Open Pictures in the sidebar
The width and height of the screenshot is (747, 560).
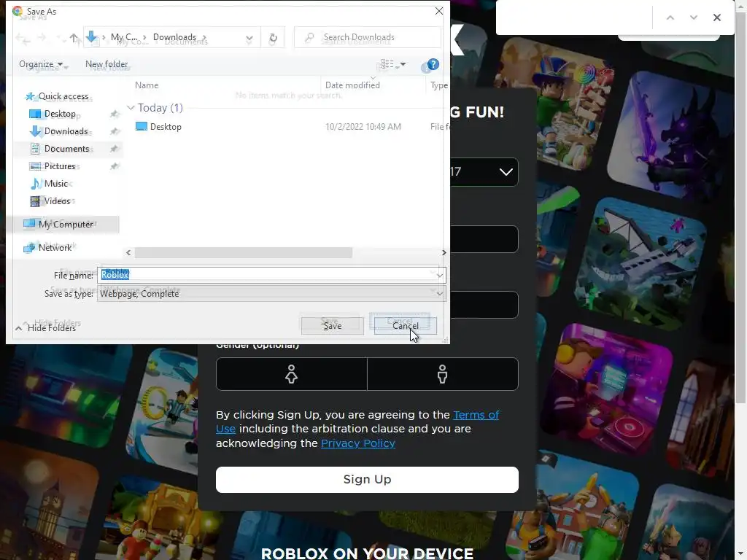click(60, 166)
